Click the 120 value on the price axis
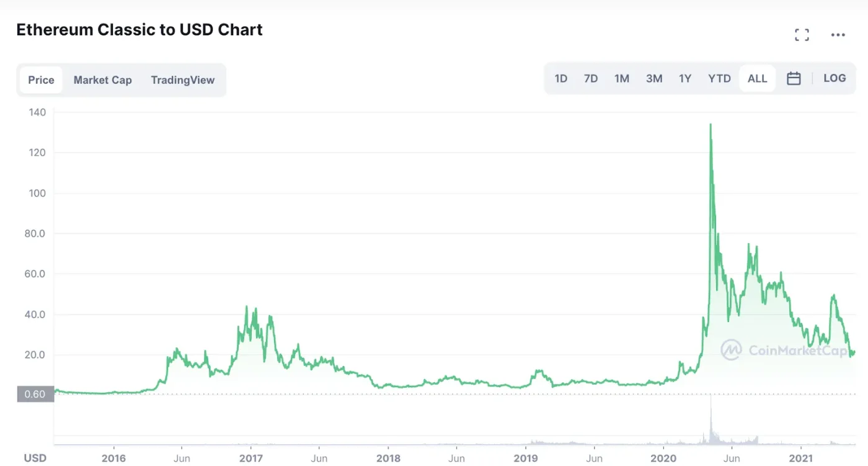 point(37,153)
